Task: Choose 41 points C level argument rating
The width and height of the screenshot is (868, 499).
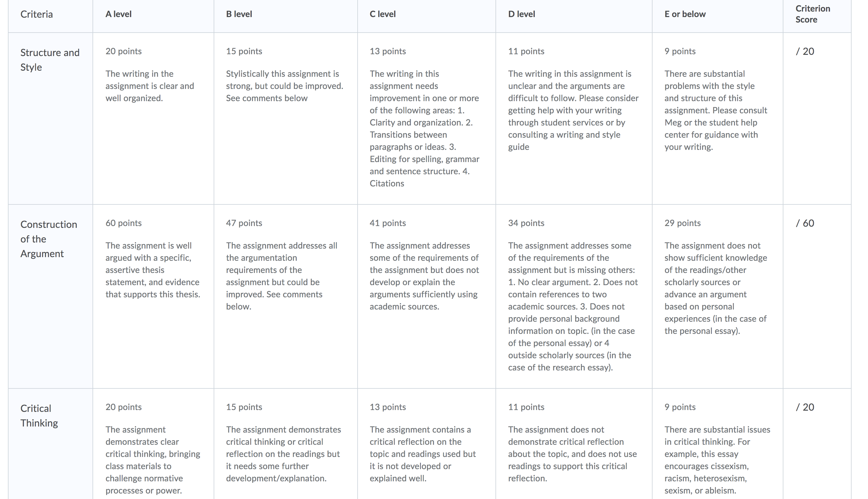Action: tap(427, 296)
